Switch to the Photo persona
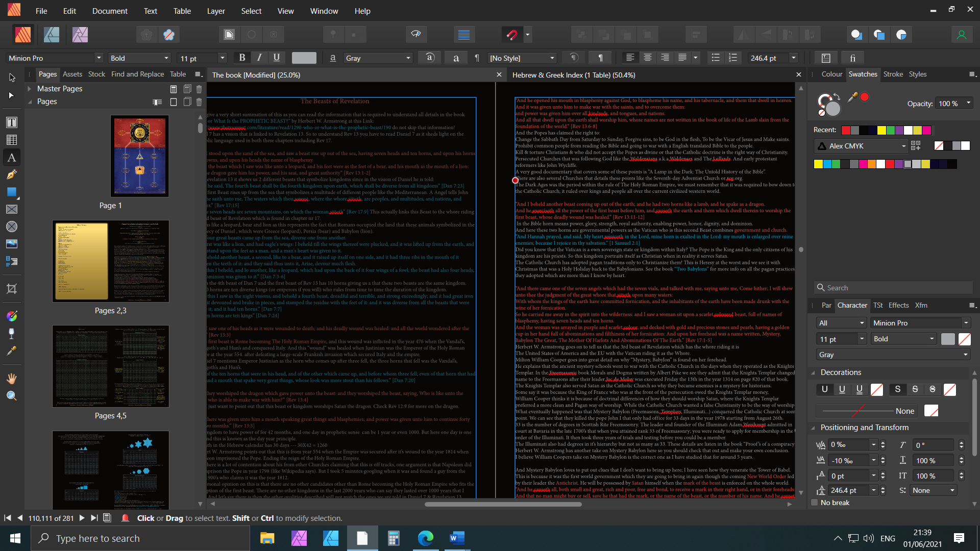The height and width of the screenshot is (551, 980). 80,35
